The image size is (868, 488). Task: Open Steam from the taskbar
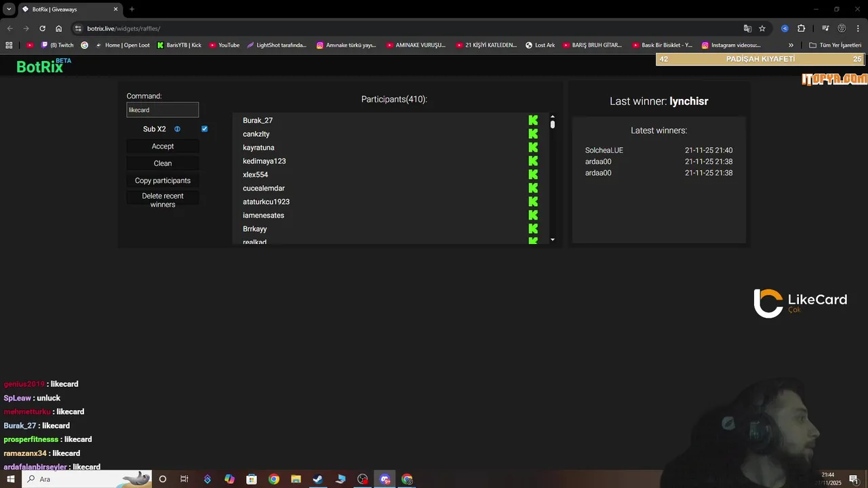coord(317,479)
